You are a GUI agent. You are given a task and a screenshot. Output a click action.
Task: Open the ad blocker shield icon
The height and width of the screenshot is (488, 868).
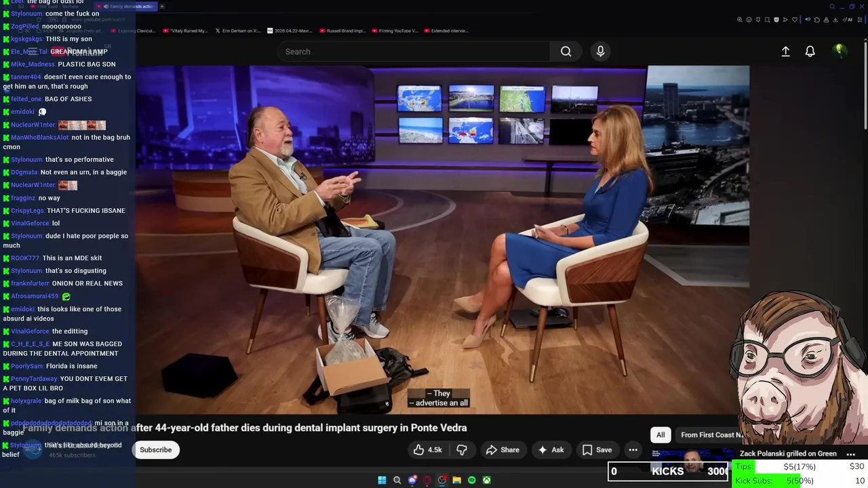(x=776, y=20)
